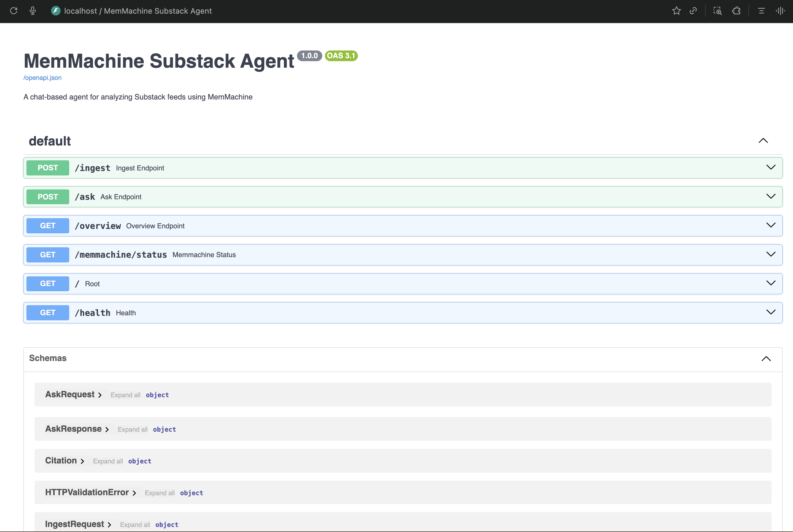Click Expand all next to Citation
Image resolution: width=793 pixels, height=532 pixels.
pyautogui.click(x=108, y=461)
